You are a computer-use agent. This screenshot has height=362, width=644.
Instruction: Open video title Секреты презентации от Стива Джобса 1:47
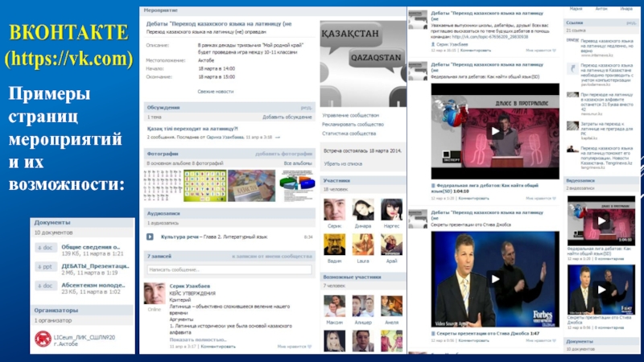tap(488, 333)
